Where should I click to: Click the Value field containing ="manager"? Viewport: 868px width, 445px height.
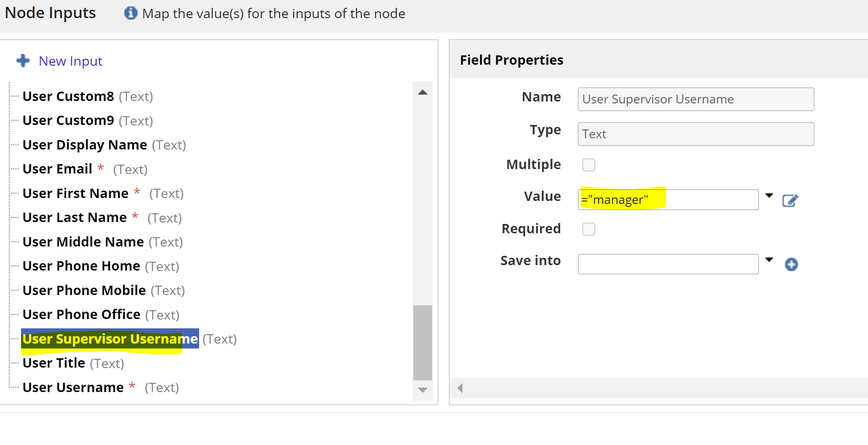668,200
